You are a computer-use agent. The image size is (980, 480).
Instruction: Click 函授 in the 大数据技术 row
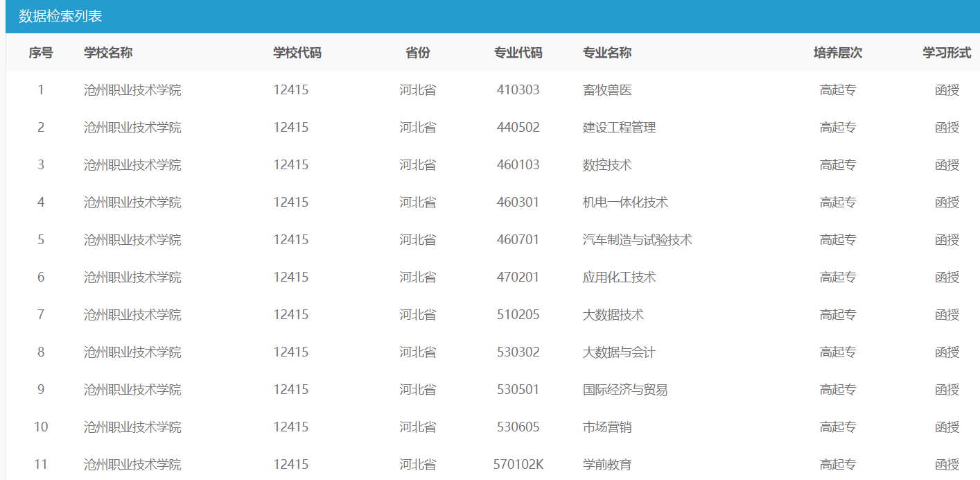click(x=947, y=315)
